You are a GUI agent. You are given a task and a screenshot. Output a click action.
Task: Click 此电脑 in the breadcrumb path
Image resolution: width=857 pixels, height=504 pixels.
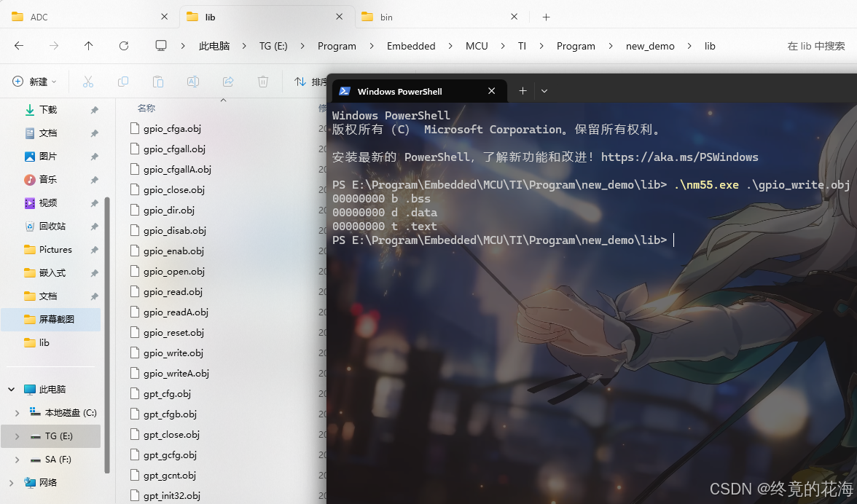[214, 46]
